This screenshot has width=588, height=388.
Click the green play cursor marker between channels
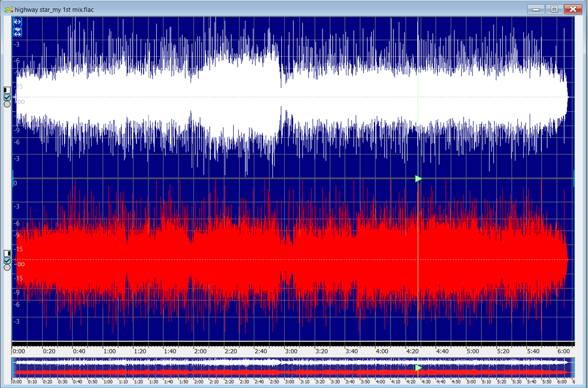[418, 179]
